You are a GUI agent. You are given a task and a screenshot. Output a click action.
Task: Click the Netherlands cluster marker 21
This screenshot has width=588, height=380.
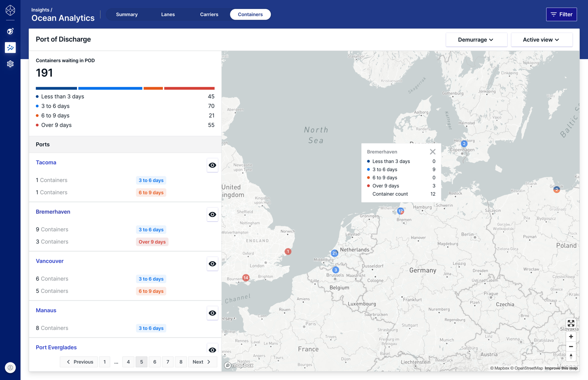335,253
